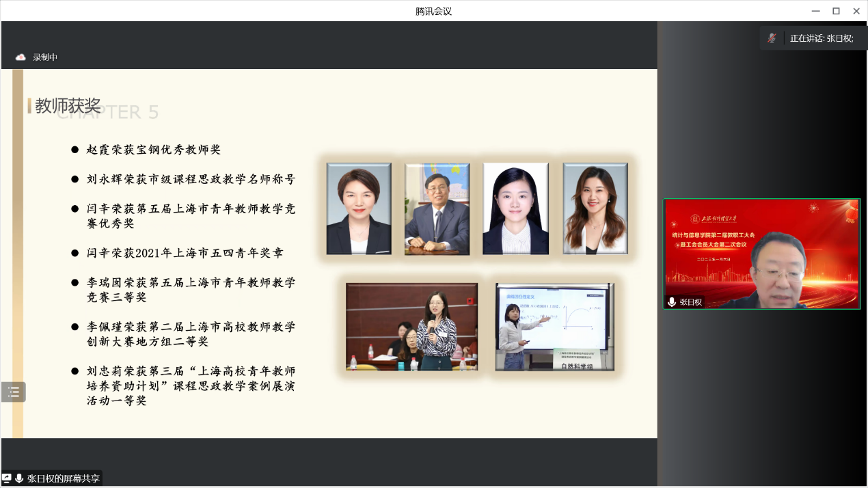The height and width of the screenshot is (488, 868).
Task: Click the microphone icon on 张日权 video tile
Action: click(x=672, y=302)
